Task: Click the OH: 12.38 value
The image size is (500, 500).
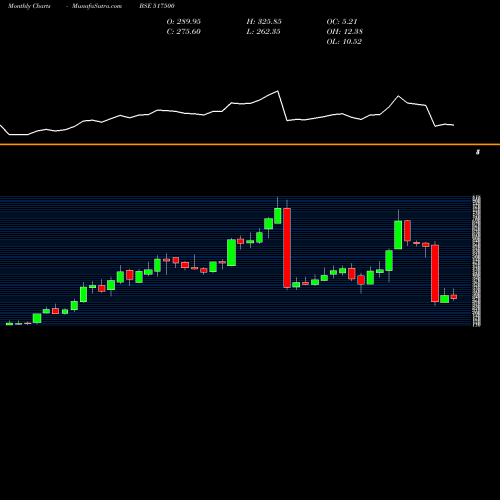Action: point(345,32)
